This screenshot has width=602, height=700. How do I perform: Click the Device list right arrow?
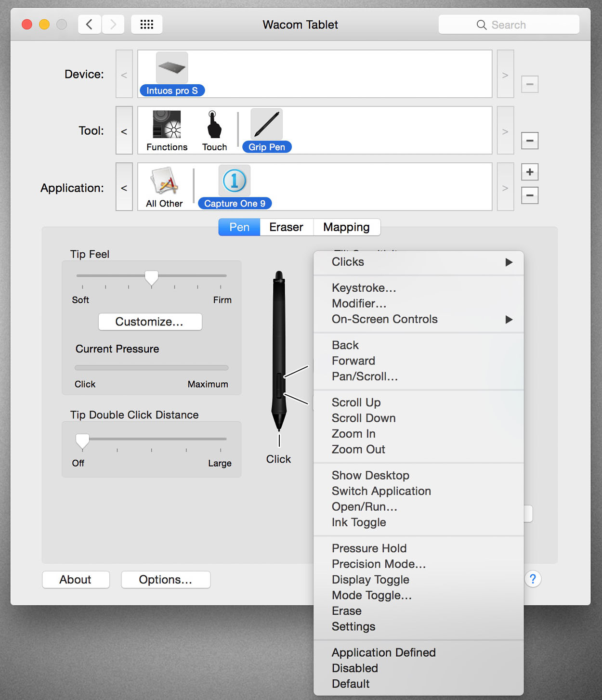[x=505, y=74]
